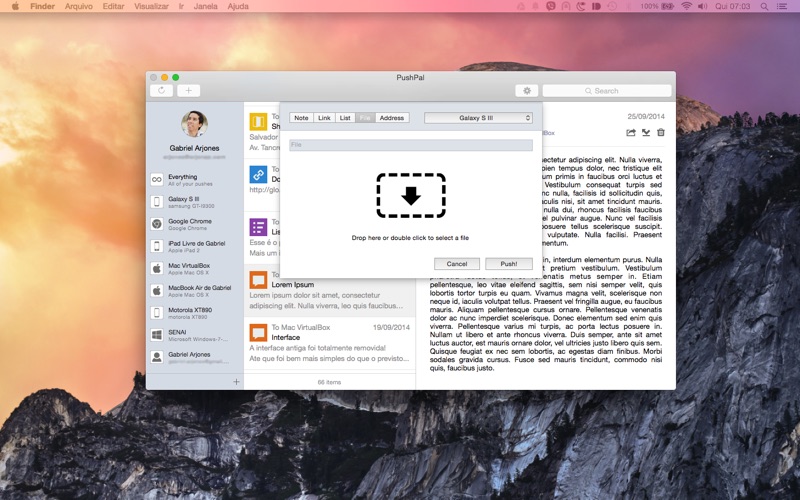
Task: Click the Mac VirtualBox apple icon
Action: (157, 268)
